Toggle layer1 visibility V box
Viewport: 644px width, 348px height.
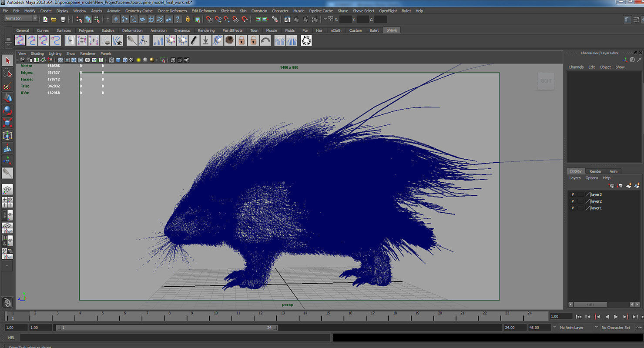click(x=573, y=208)
